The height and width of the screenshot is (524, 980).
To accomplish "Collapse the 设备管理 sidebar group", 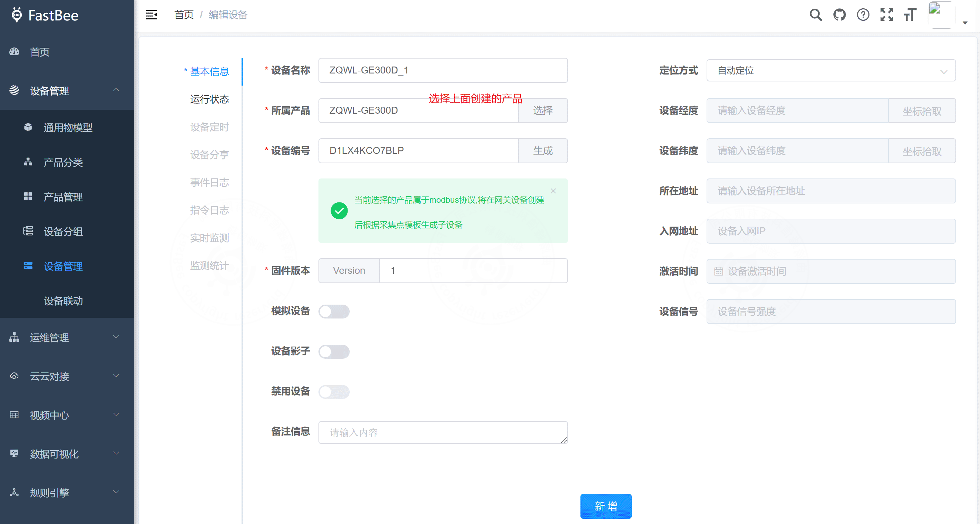I will coord(116,90).
